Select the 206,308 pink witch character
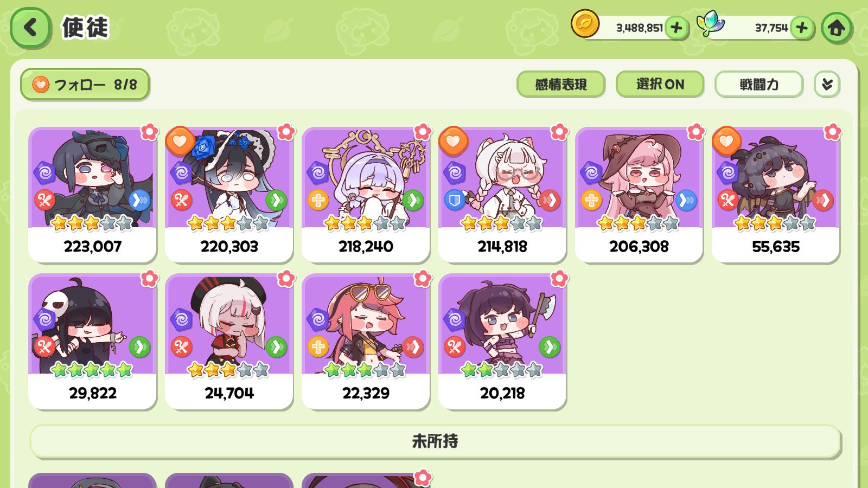The image size is (868, 488). (639, 195)
